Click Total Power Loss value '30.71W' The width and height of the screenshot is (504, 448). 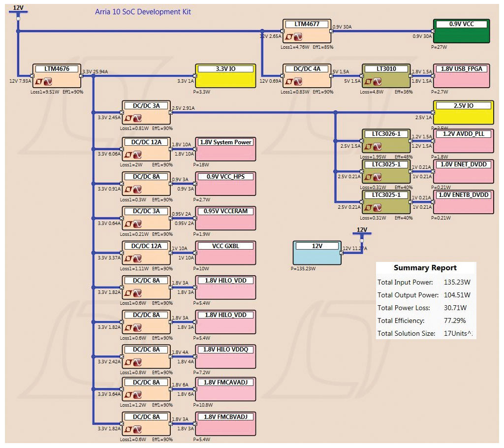(x=455, y=308)
